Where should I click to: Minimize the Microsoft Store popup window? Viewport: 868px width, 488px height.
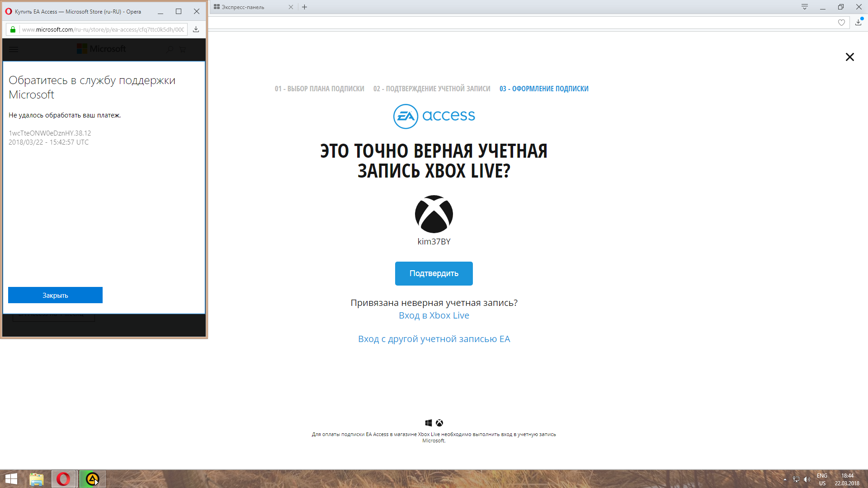(160, 12)
